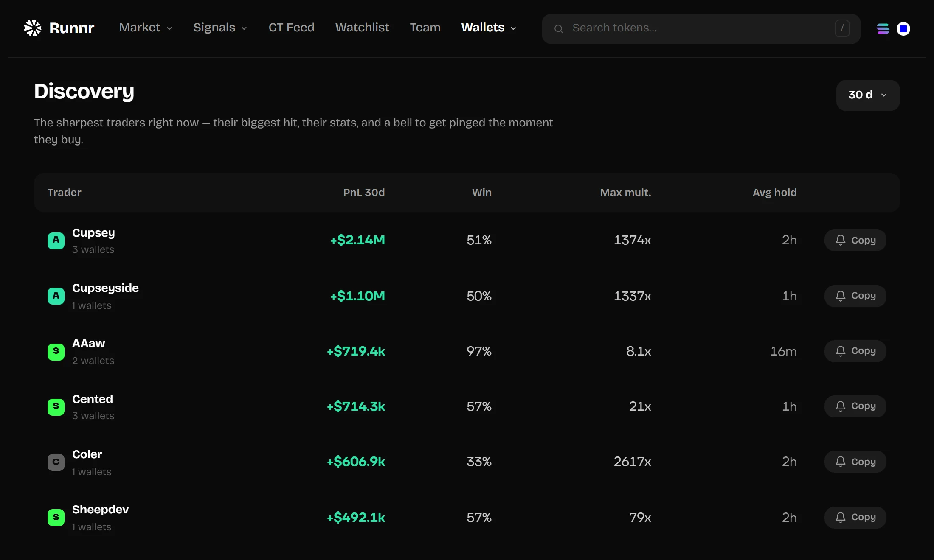Sort by Win column header
Screen dimensions: 934x560
482,193
